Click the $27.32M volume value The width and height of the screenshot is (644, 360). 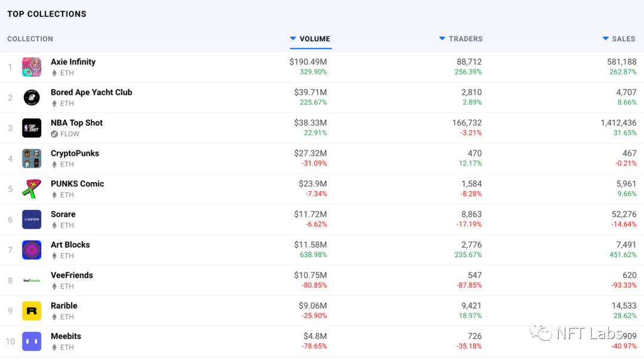point(311,153)
